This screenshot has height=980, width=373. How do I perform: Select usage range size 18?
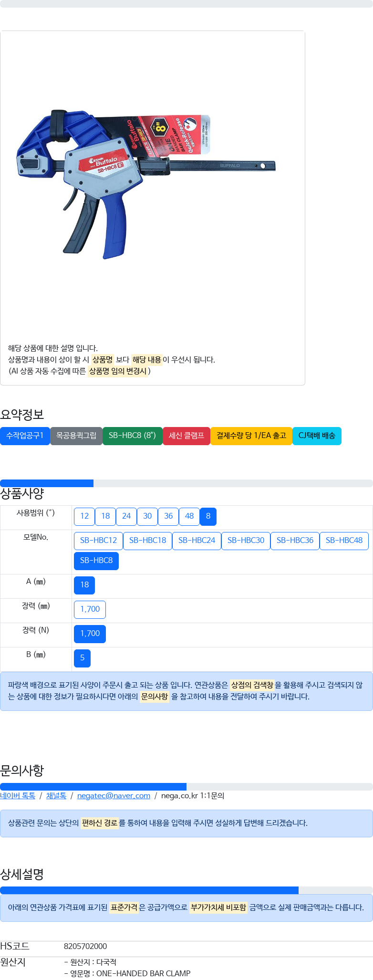(105, 516)
